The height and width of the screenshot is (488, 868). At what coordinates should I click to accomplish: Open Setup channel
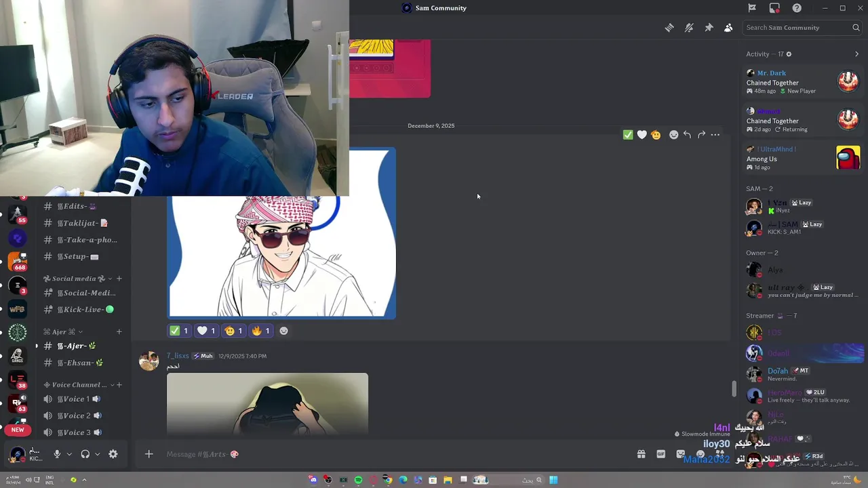80,256
